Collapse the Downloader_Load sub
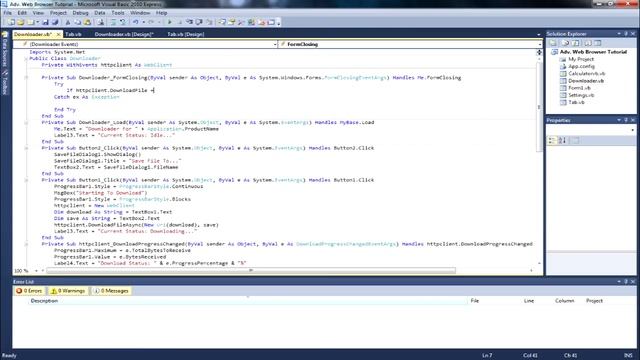This screenshot has width=640, height=360. click(x=26, y=122)
